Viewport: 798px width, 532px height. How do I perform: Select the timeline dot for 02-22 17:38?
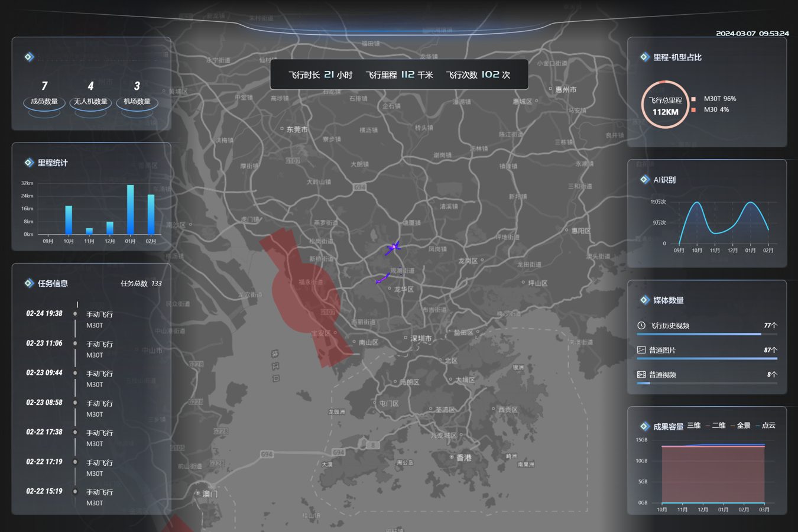[75, 432]
